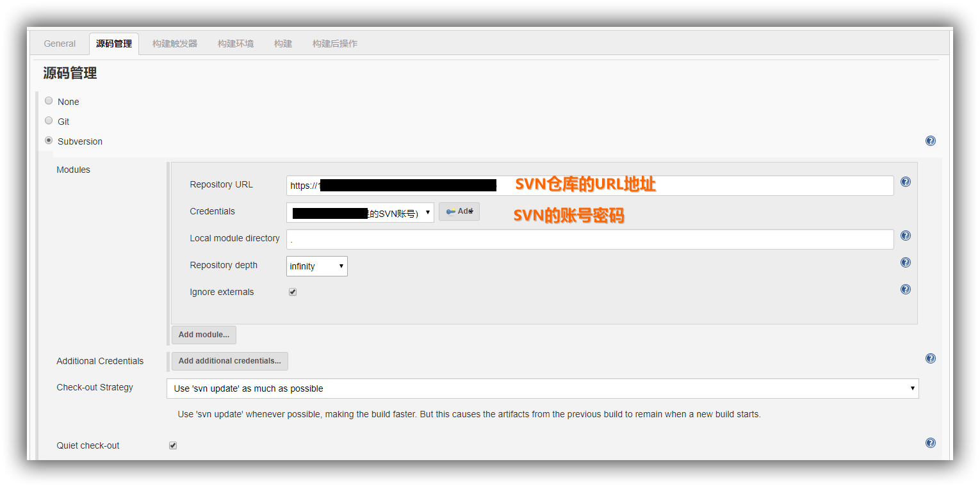Click the Additional Credentials label
This screenshot has width=980, height=487.
click(100, 361)
